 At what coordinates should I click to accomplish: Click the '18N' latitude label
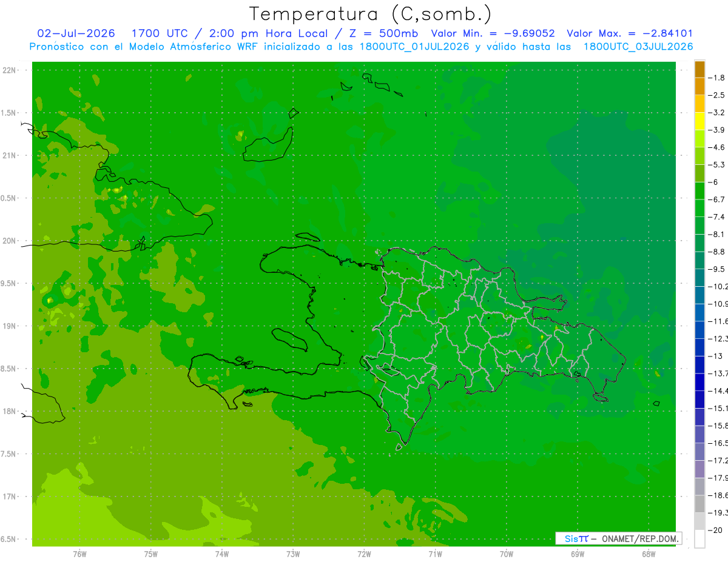click(x=8, y=411)
